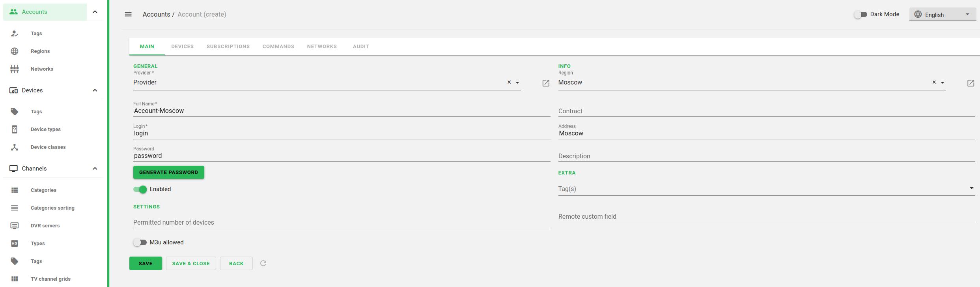Open Networks sidebar icon
Viewport: 980px width, 287px height.
(x=15, y=69)
